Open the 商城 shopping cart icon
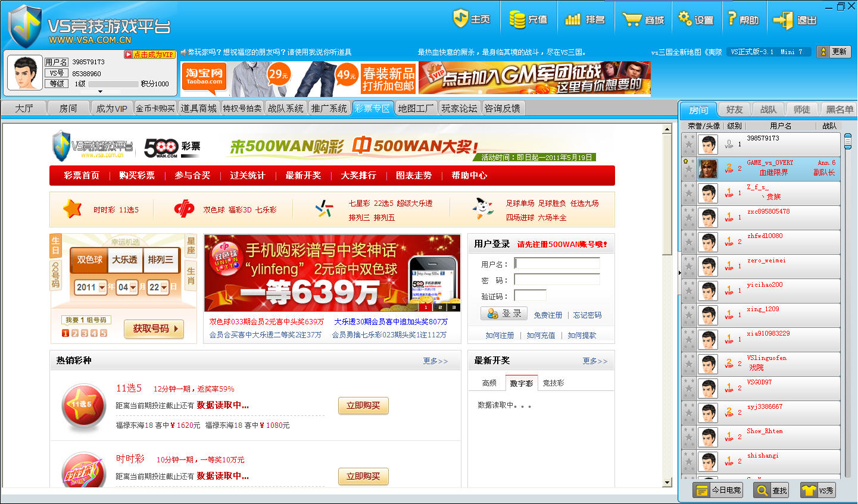This screenshot has height=504, width=858. pyautogui.click(x=643, y=20)
